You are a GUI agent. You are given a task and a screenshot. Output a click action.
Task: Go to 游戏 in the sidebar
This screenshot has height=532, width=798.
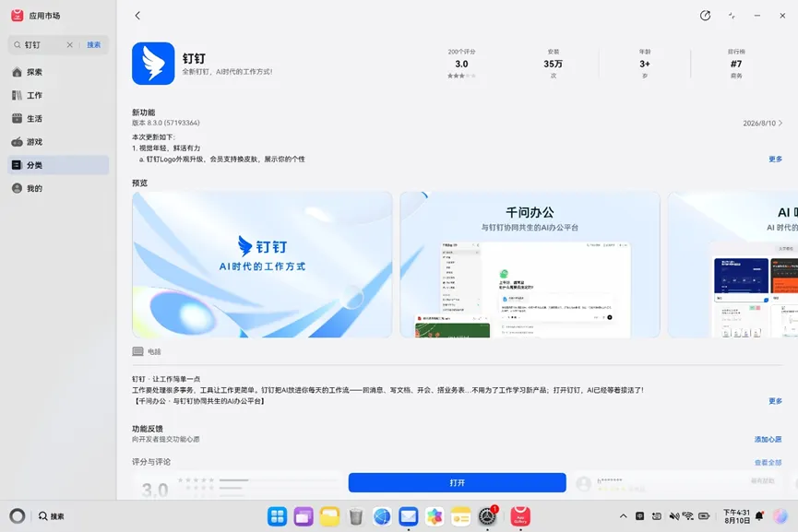tap(58, 142)
